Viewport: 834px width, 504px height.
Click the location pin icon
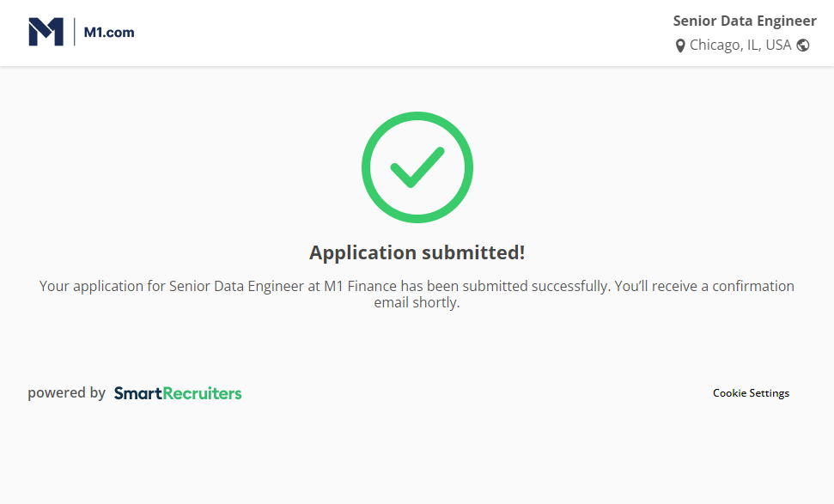coord(680,46)
